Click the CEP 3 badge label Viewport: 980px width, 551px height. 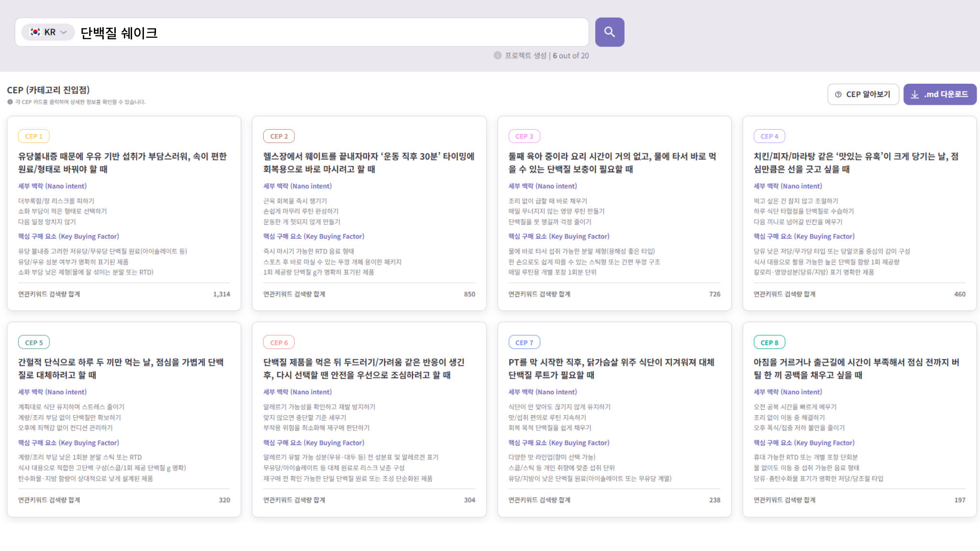(524, 136)
